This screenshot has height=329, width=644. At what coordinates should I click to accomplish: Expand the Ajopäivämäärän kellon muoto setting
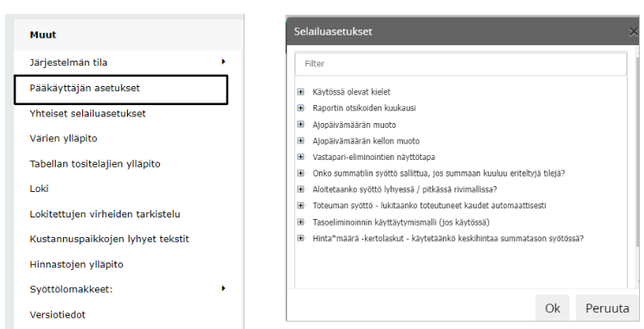pos(301,141)
